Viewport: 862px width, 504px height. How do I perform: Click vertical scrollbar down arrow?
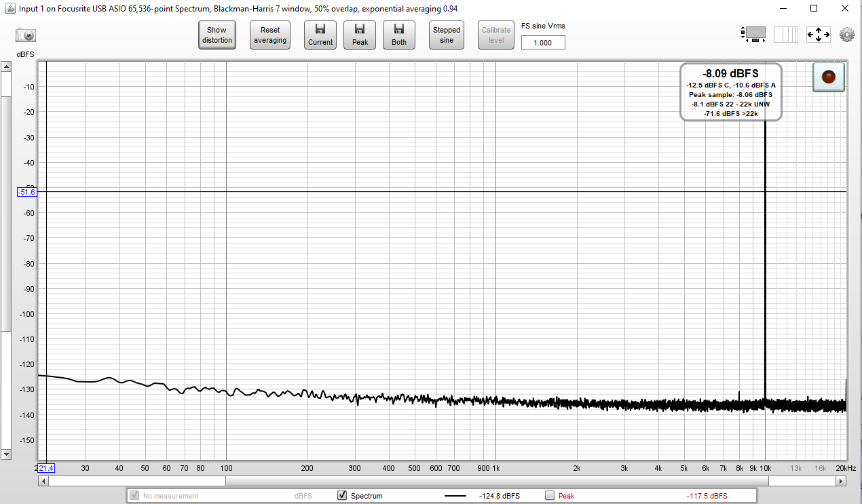[x=6, y=454]
